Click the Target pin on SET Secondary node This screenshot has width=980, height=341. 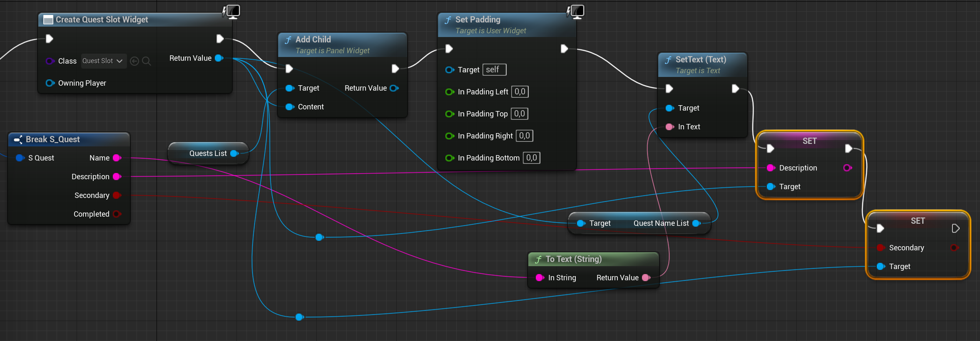click(x=881, y=267)
